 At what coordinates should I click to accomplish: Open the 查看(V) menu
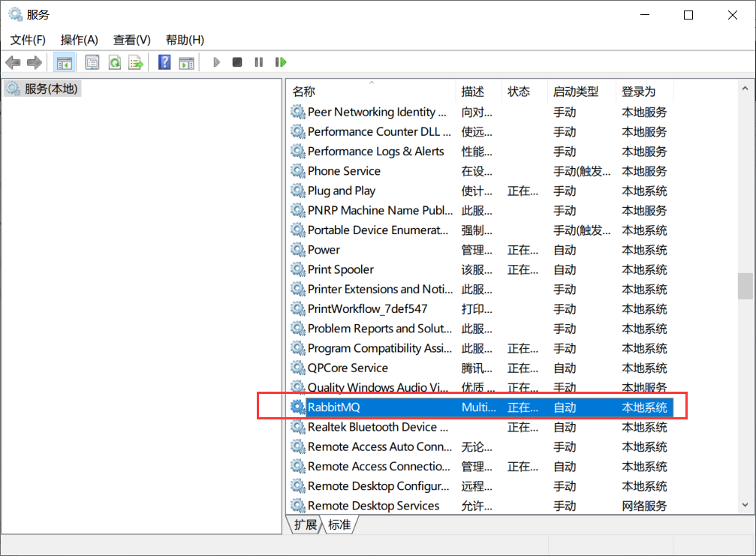[x=131, y=40]
